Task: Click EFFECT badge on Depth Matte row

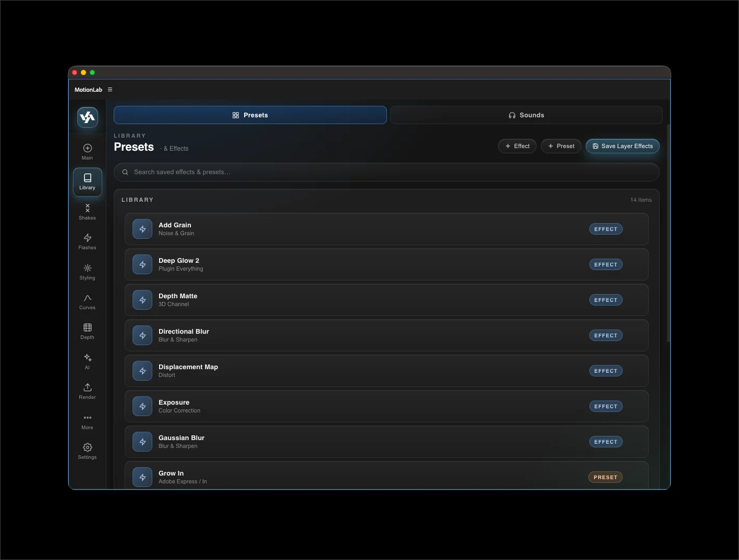Action: (605, 300)
